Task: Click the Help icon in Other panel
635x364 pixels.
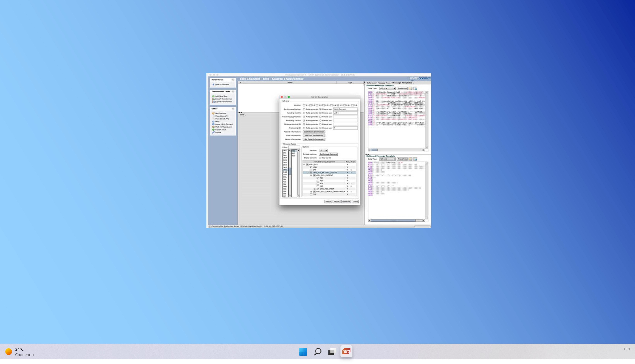Action: point(213,121)
